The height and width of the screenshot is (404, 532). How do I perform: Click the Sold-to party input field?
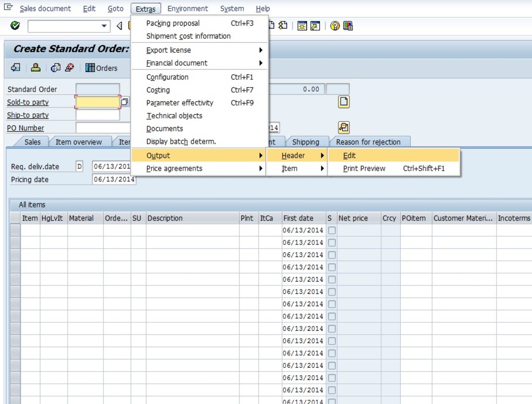coord(98,102)
